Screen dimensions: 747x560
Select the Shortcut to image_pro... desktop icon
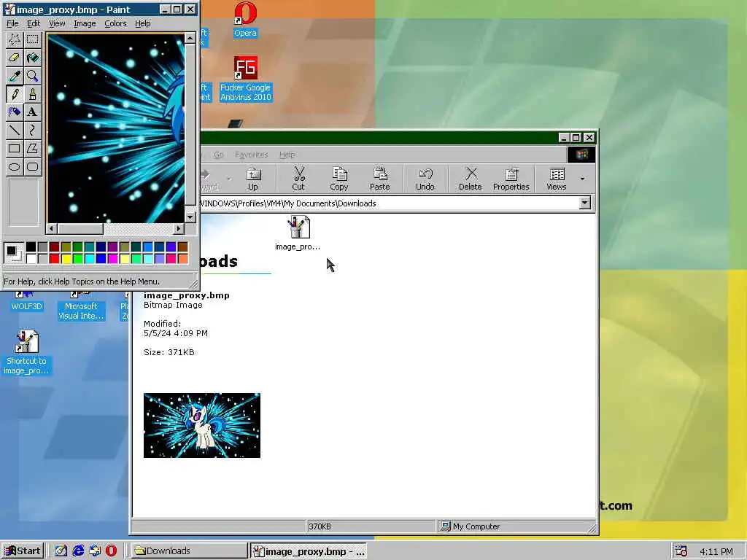pos(27,352)
